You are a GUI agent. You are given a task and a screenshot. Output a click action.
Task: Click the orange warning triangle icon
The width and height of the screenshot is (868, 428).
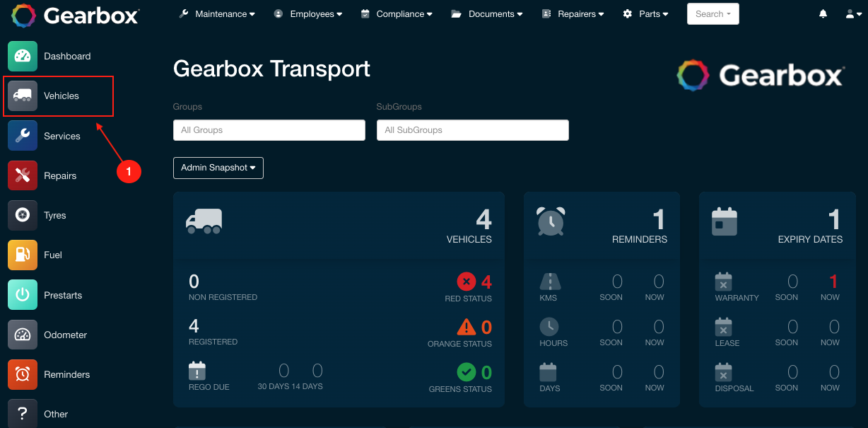(x=467, y=327)
